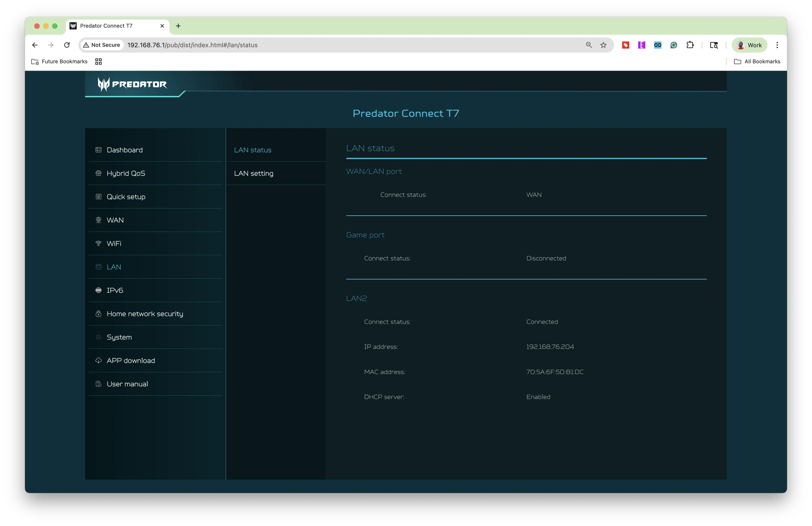The width and height of the screenshot is (812, 526).
Task: Open the apps grid in bookmarks bar
Action: coord(98,62)
